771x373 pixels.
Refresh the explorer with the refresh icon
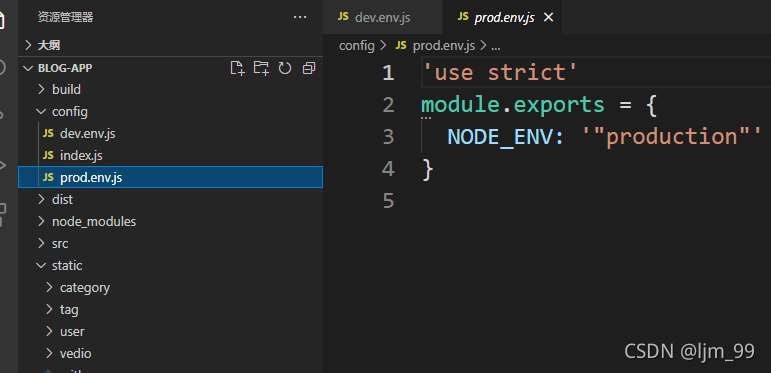(x=285, y=68)
